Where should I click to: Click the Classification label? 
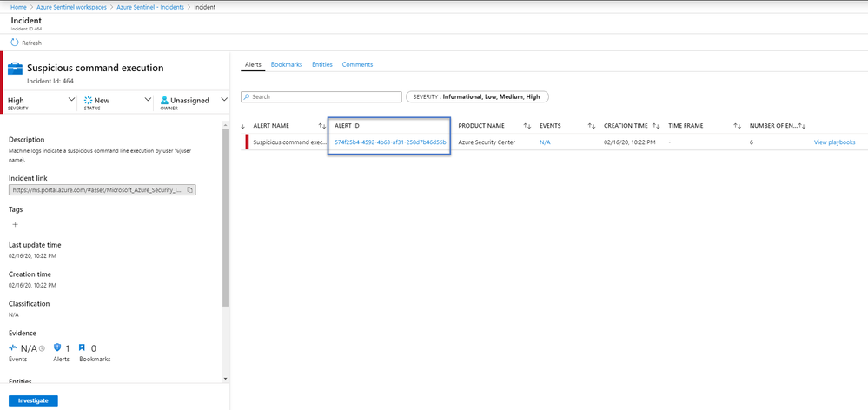(29, 304)
